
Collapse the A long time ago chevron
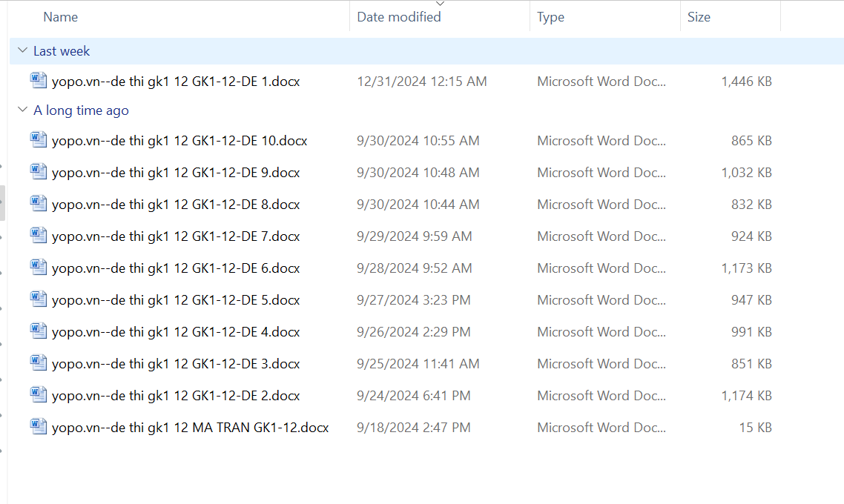pos(22,110)
